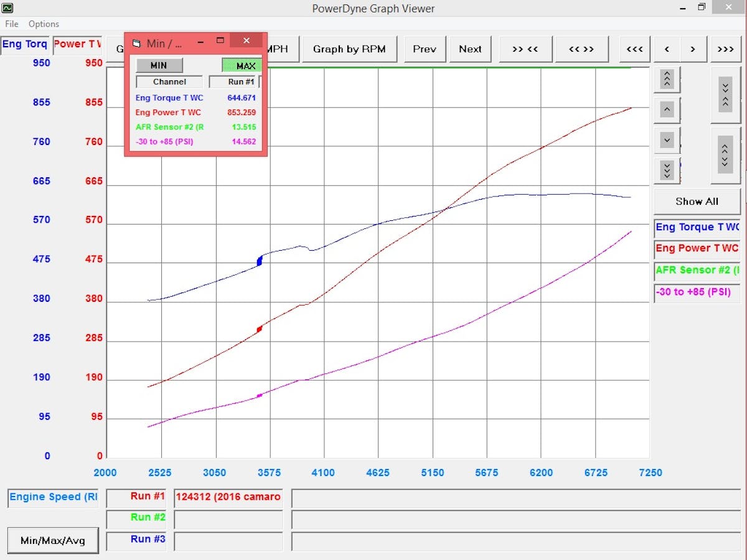Click the triple down-chevron scroll button

coord(667,169)
